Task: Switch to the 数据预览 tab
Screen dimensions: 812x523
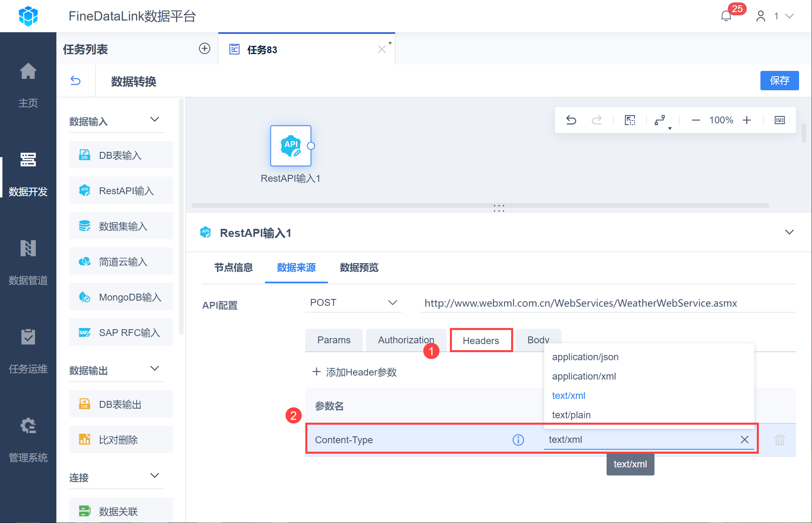Action: point(359,268)
